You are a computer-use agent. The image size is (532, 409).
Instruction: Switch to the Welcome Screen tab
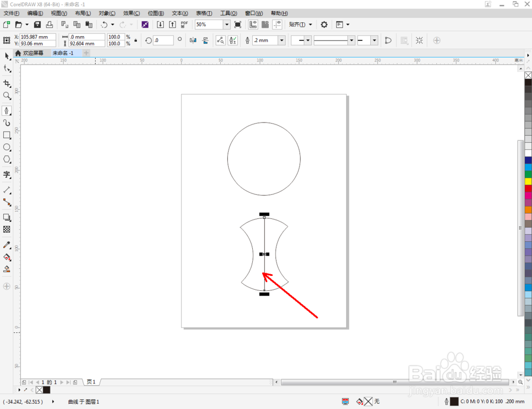(30, 53)
